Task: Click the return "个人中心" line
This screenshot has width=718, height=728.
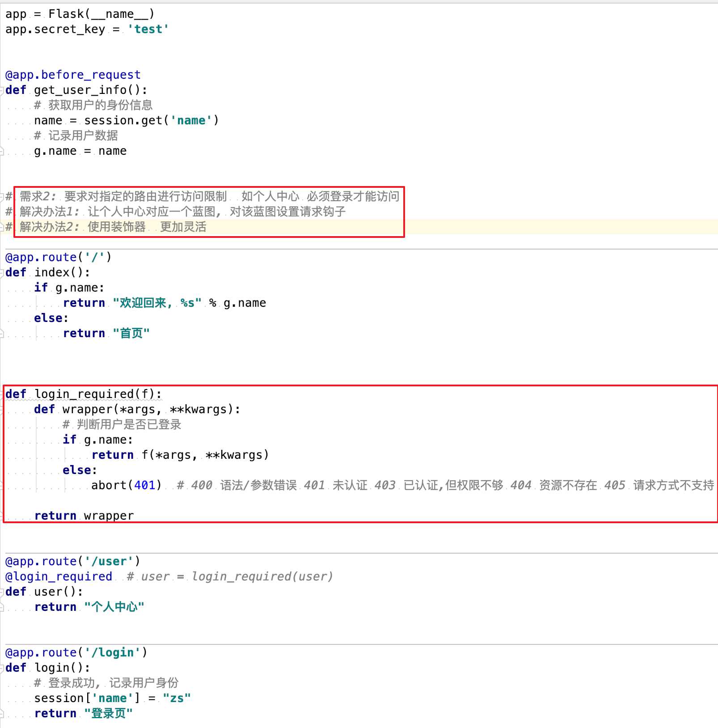Action: point(89,607)
